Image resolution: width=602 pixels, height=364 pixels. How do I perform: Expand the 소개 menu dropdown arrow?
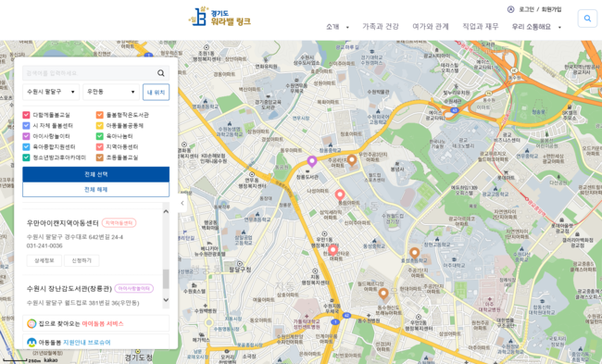coord(347,27)
